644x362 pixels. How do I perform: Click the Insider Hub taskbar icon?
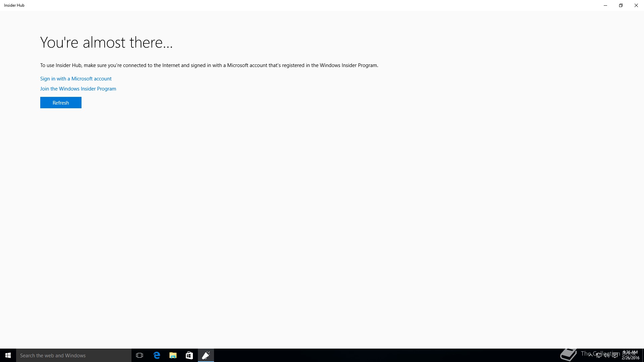point(206,355)
